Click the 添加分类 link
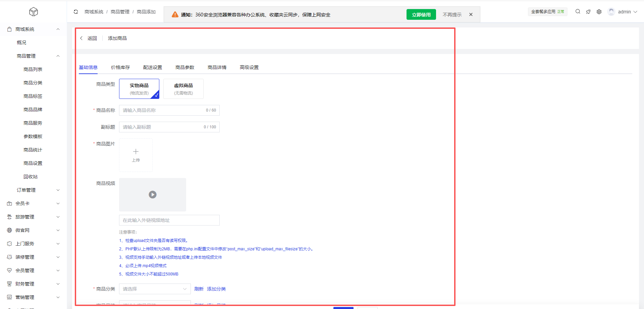 coord(216,289)
